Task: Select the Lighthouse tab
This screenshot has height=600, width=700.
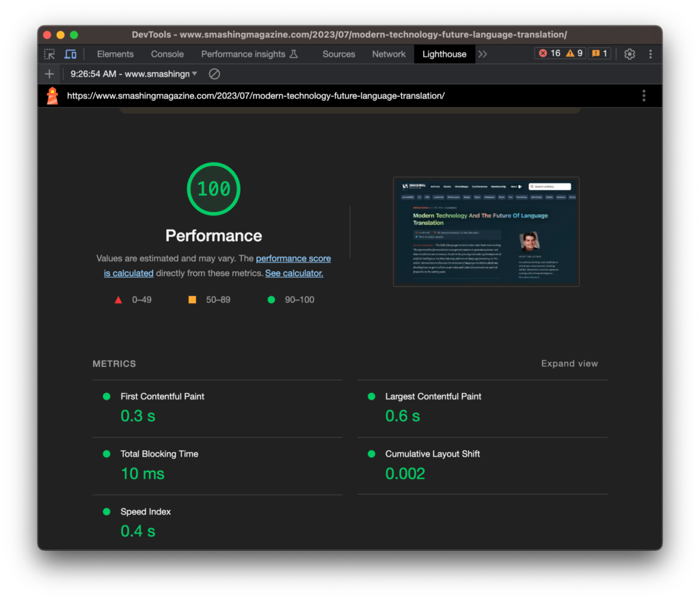Action: point(444,54)
